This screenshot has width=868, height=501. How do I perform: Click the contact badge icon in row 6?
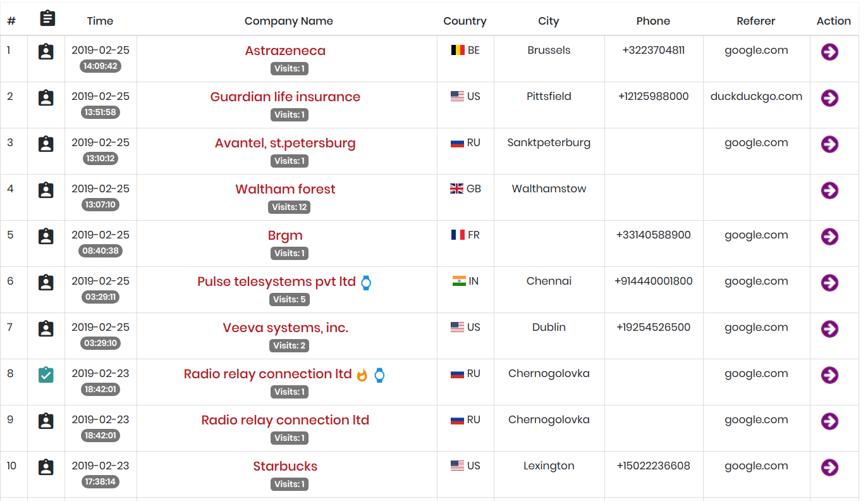(46, 283)
